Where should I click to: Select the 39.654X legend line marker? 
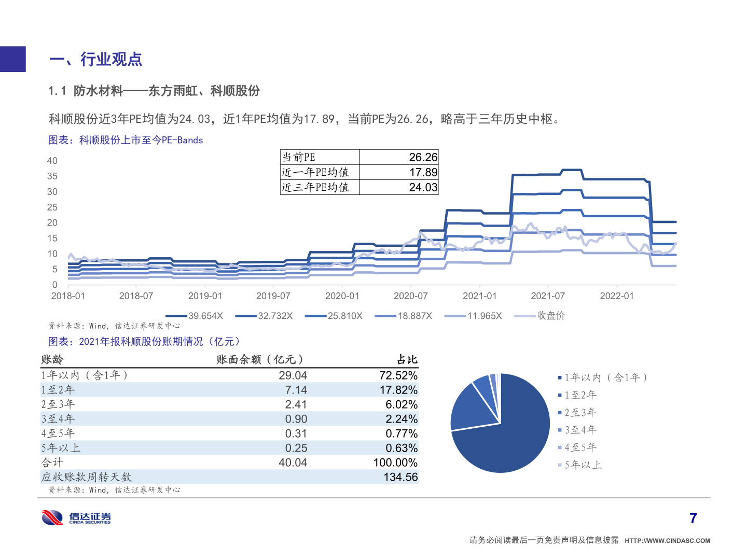(176, 316)
